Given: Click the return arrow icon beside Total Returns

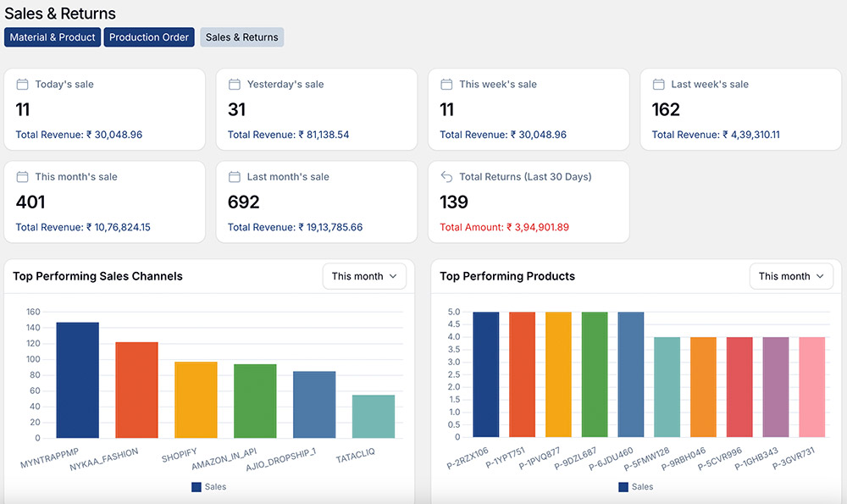Looking at the screenshot, I should pos(446,177).
